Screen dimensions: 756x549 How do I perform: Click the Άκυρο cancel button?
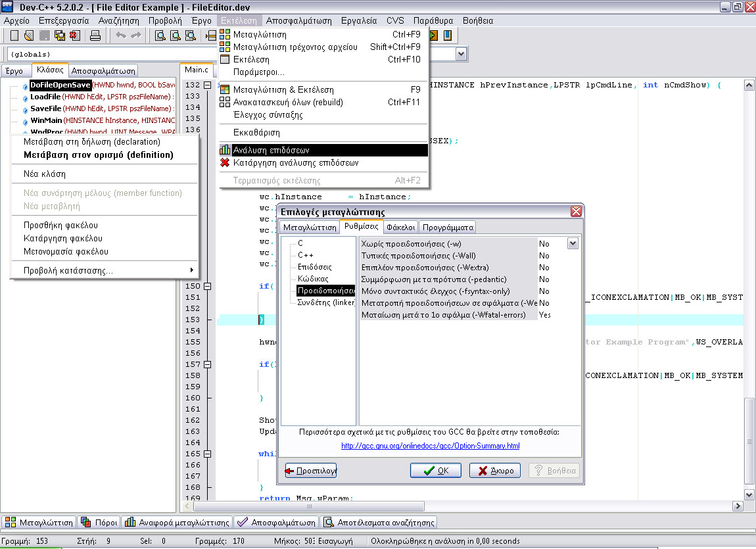tap(494, 471)
